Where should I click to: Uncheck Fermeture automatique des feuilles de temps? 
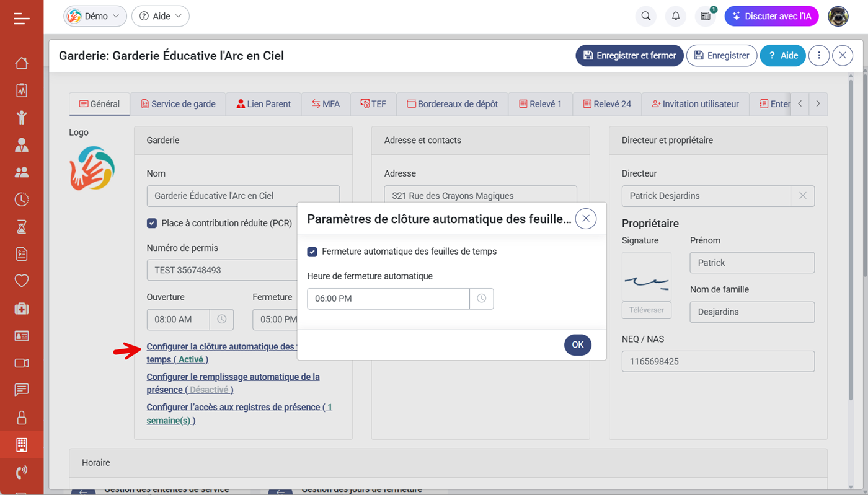tap(312, 252)
